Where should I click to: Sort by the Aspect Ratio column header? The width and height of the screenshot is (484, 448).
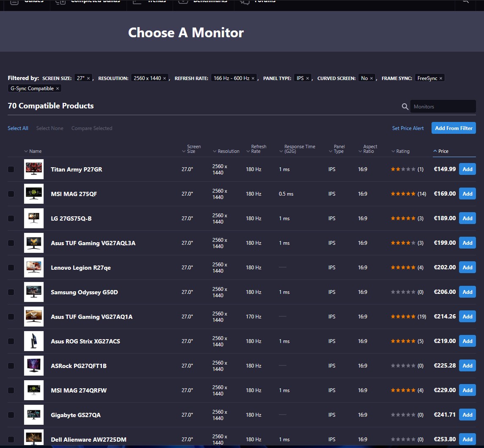[x=368, y=149]
